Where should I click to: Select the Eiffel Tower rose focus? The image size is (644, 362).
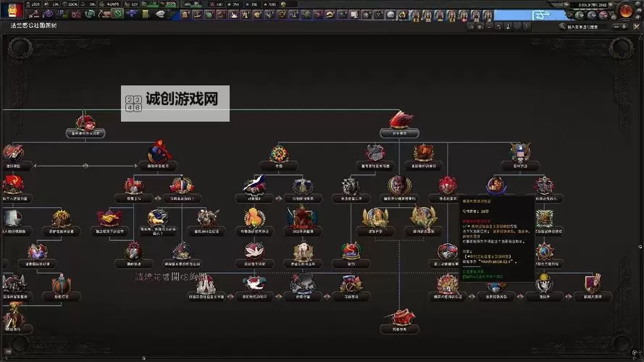(85, 125)
